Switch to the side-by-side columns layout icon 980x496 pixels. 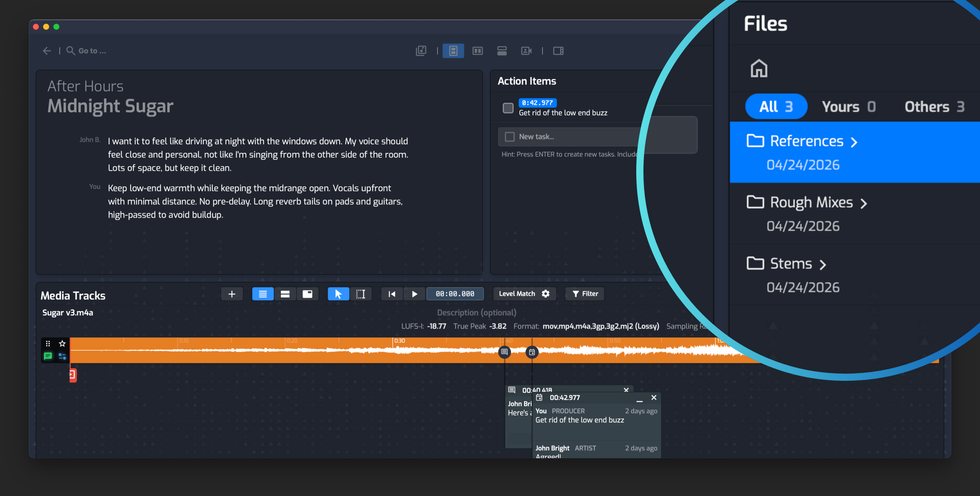(478, 51)
